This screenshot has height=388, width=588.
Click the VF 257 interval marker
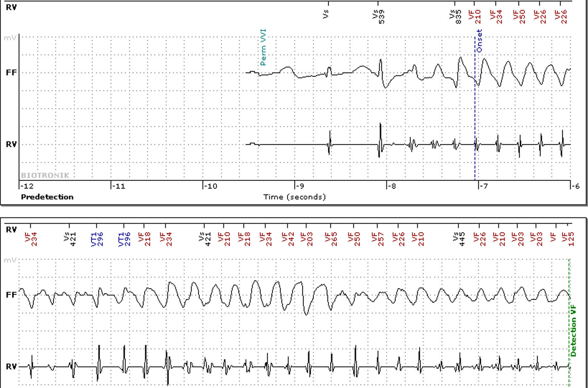(378, 239)
